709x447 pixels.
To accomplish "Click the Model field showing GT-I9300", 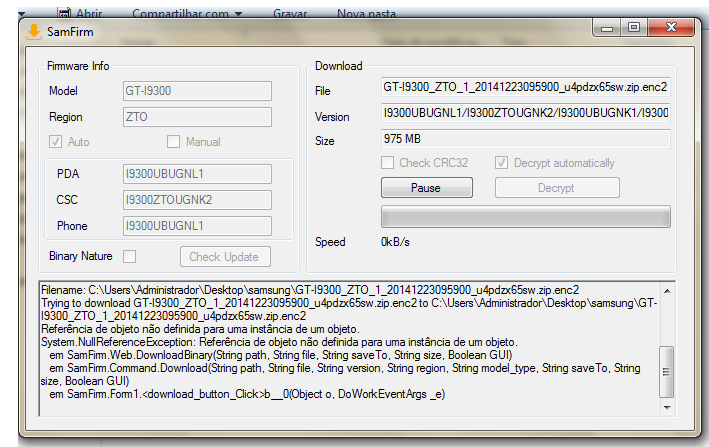I will pyautogui.click(x=197, y=91).
